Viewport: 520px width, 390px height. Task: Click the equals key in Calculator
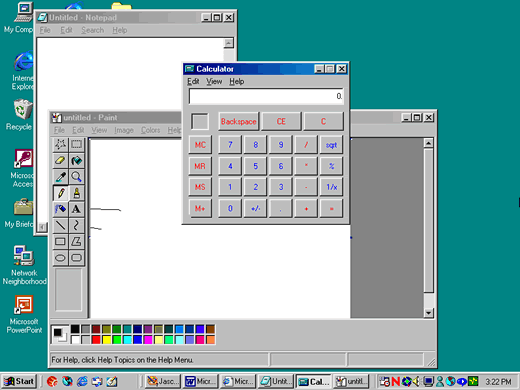tap(331, 208)
